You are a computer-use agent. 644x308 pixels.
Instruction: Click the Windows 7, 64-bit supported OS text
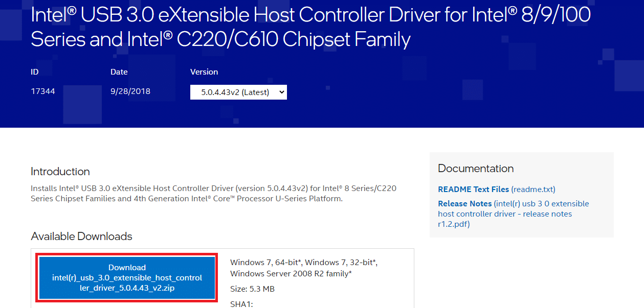(x=304, y=268)
